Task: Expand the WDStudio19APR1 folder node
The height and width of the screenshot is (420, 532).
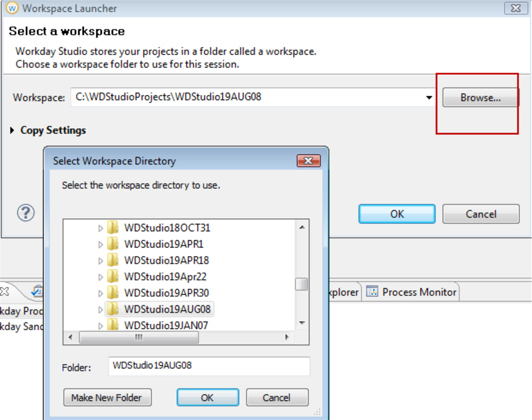Action: tap(100, 244)
